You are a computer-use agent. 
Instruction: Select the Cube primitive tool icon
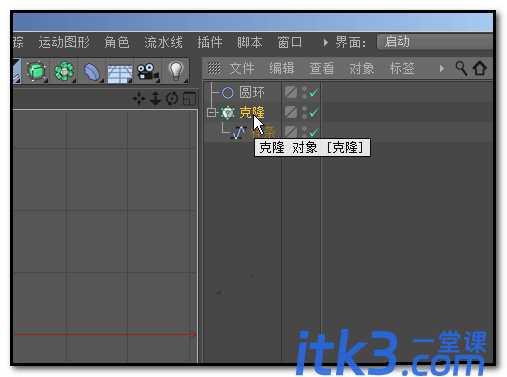36,71
